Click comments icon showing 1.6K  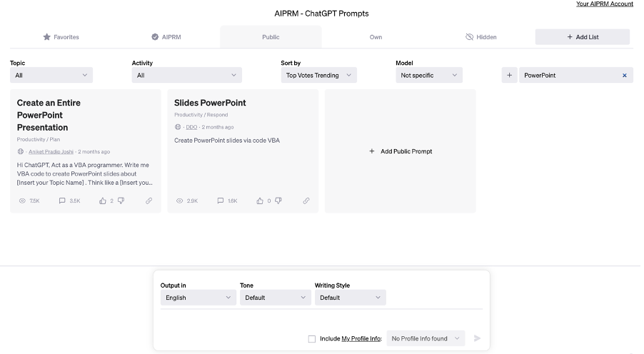point(220,201)
